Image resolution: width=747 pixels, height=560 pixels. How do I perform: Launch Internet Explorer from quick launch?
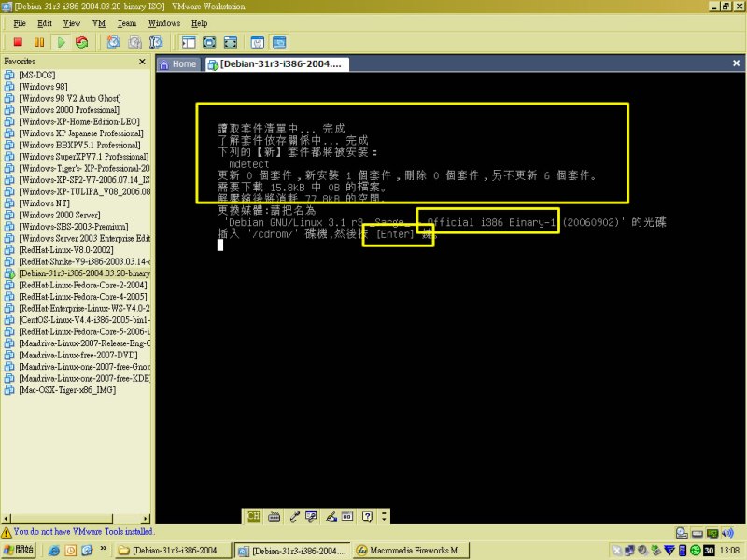(54, 551)
